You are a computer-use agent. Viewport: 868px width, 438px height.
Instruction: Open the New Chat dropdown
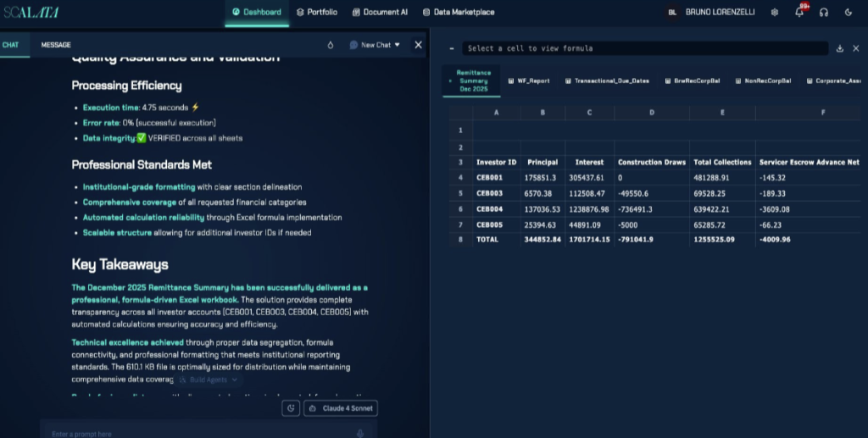point(376,45)
